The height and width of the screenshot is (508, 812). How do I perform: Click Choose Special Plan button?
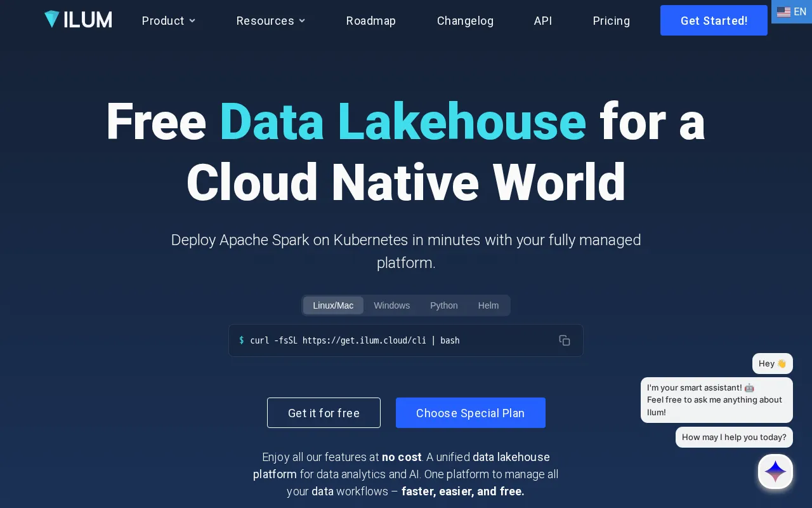click(x=471, y=413)
